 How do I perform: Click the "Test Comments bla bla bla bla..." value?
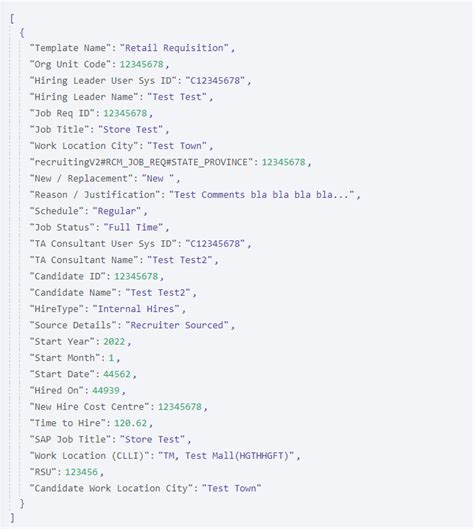261,195
